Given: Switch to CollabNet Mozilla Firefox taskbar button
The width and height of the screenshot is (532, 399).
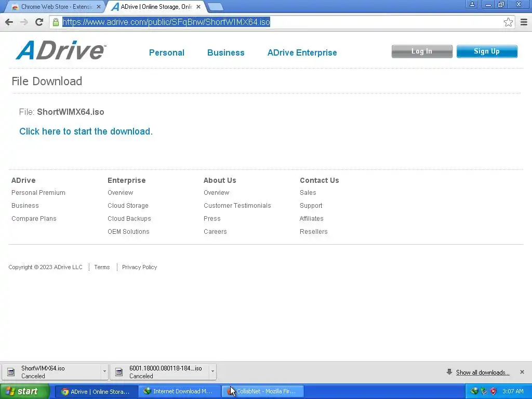Looking at the screenshot, I should 262,392.
